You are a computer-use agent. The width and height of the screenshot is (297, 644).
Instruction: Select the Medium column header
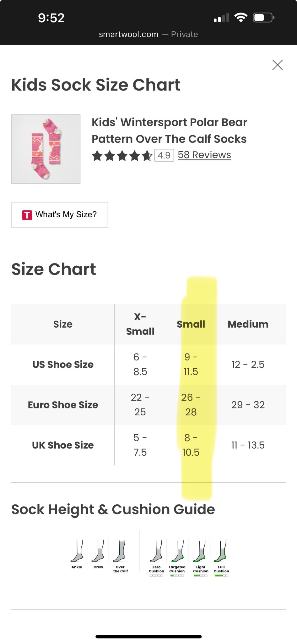coord(248,324)
